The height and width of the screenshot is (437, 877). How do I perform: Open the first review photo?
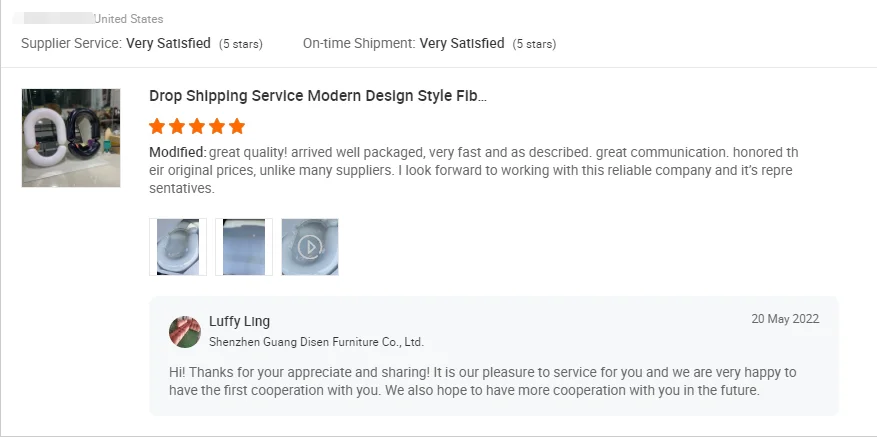[x=178, y=247]
